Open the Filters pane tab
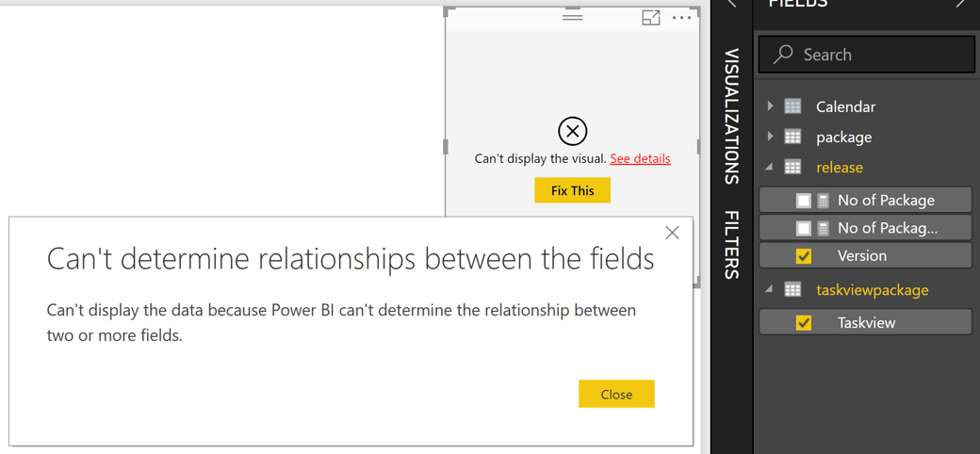This screenshot has width=980, height=454. (731, 245)
